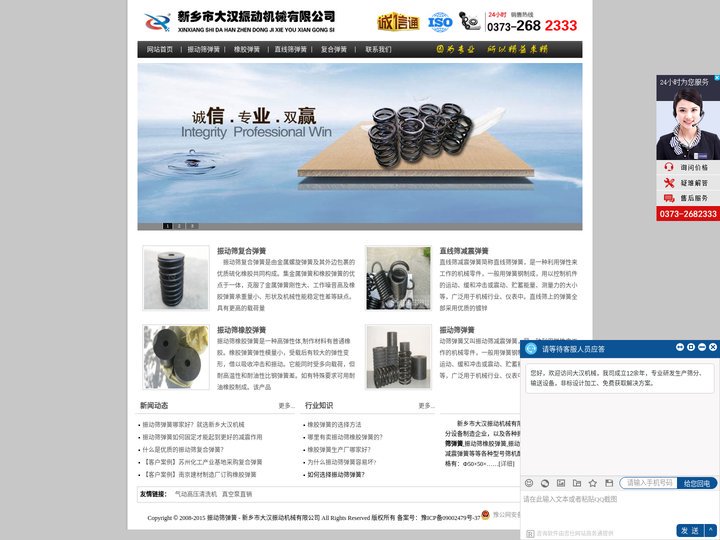The width and height of the screenshot is (720, 540).
Task: Click the send image icon in chat
Action: [561, 483]
